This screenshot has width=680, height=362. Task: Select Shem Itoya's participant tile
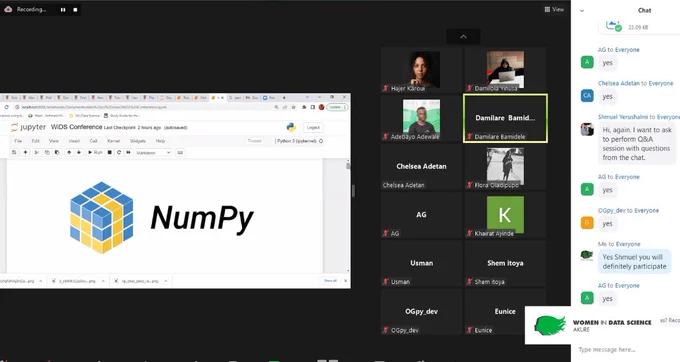tap(505, 263)
